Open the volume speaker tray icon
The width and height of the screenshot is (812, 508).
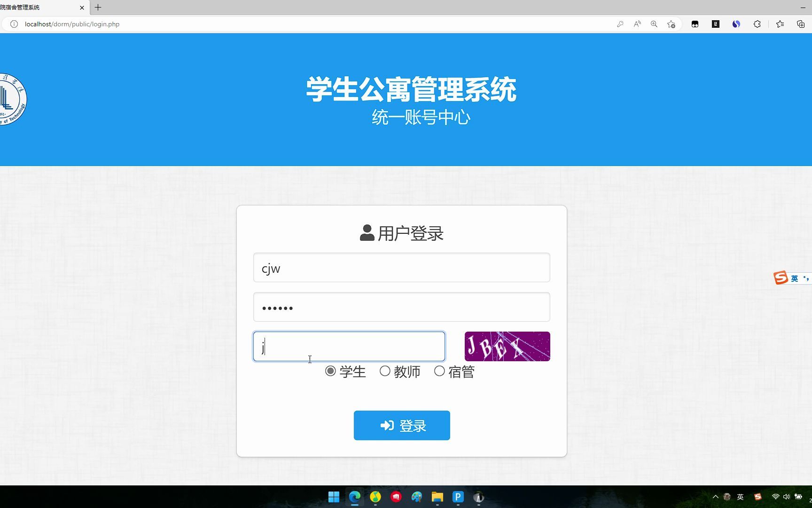point(787,497)
